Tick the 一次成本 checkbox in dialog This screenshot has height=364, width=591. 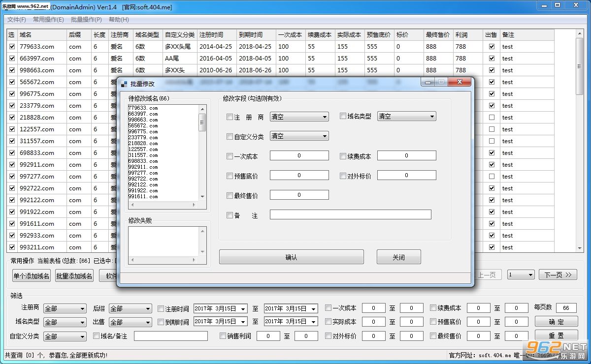[x=230, y=156]
